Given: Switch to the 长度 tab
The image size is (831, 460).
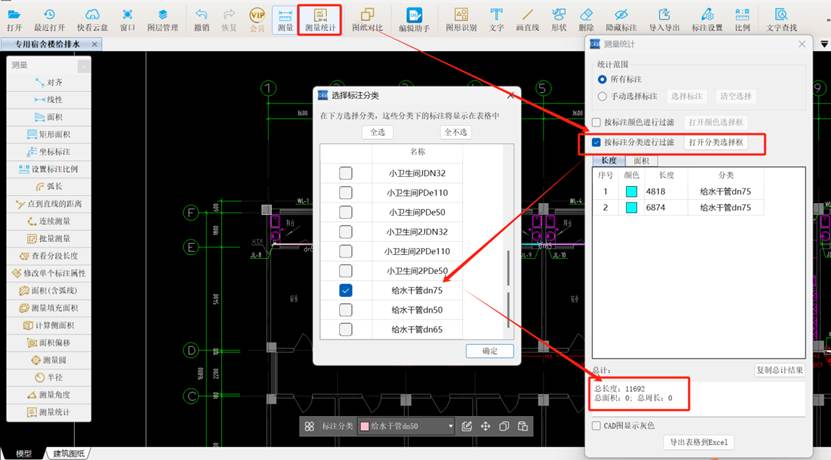Looking at the screenshot, I should (x=608, y=161).
